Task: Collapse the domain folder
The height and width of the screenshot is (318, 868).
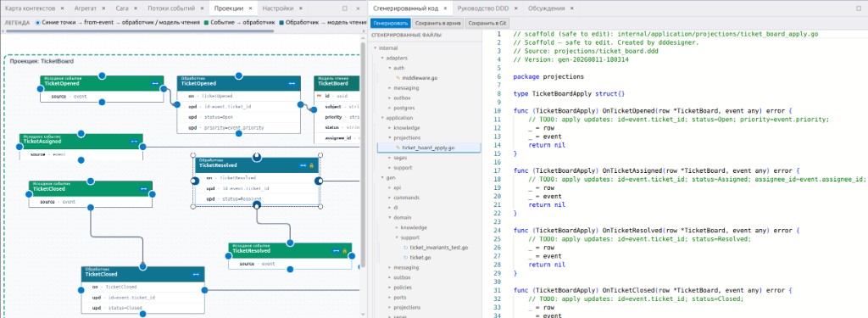Action: (389, 218)
